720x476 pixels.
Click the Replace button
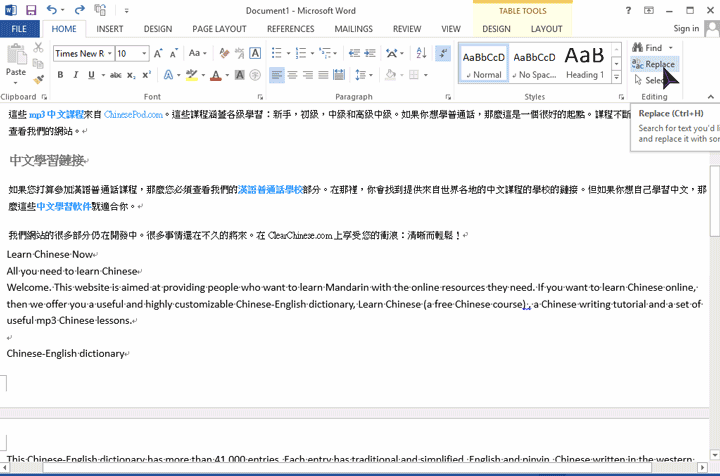653,64
